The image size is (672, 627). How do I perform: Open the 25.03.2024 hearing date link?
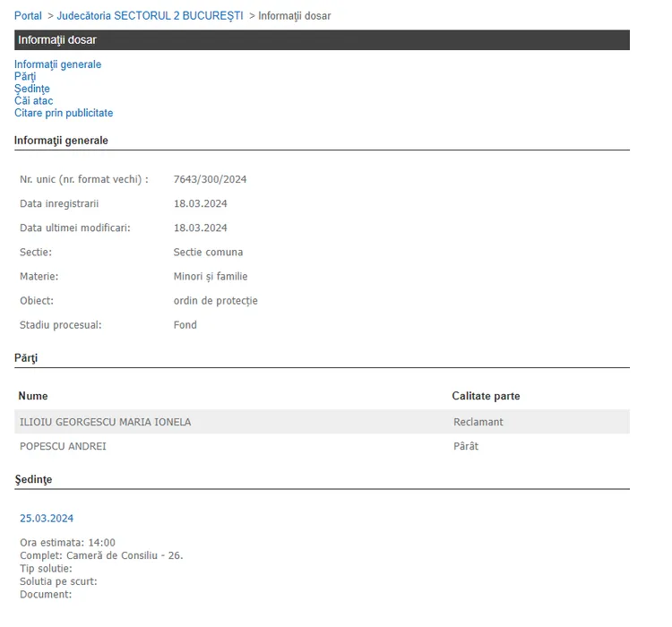[47, 519]
